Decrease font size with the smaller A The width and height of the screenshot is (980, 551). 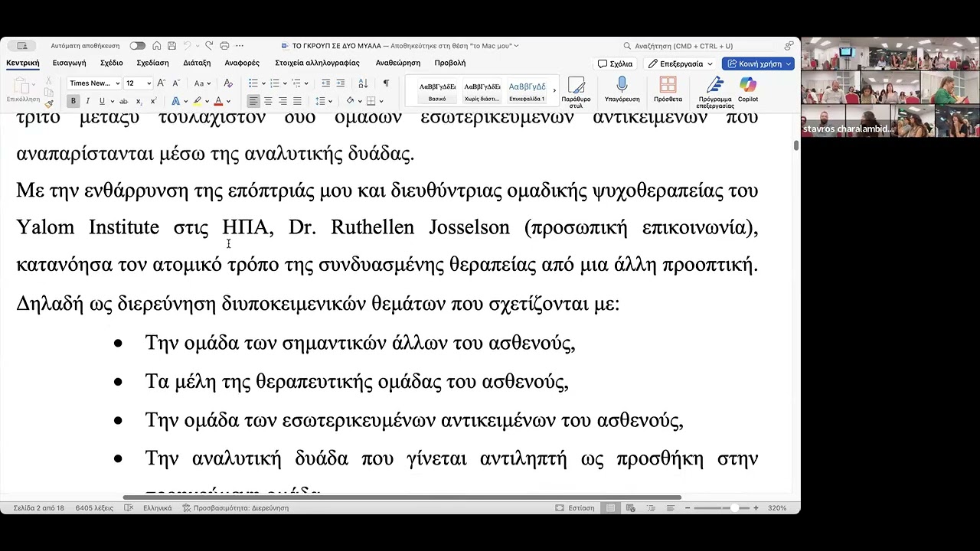175,83
